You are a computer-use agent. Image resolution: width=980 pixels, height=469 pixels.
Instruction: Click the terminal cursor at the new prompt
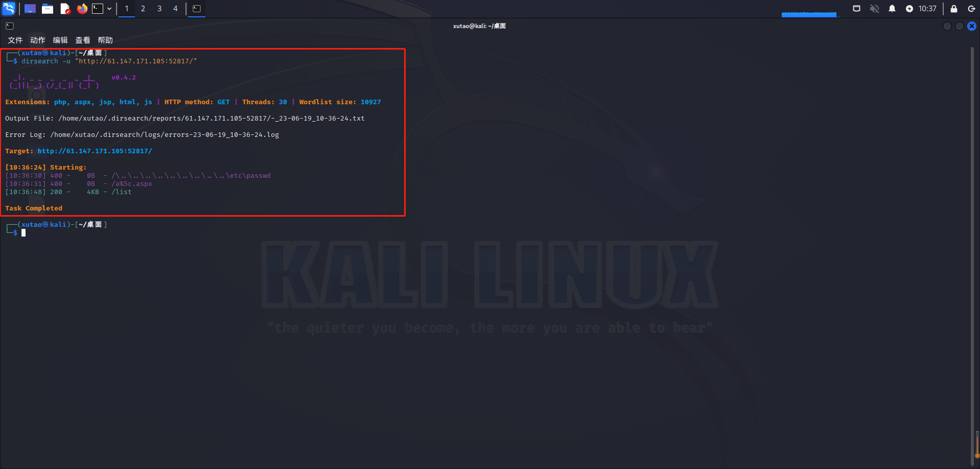[24, 233]
